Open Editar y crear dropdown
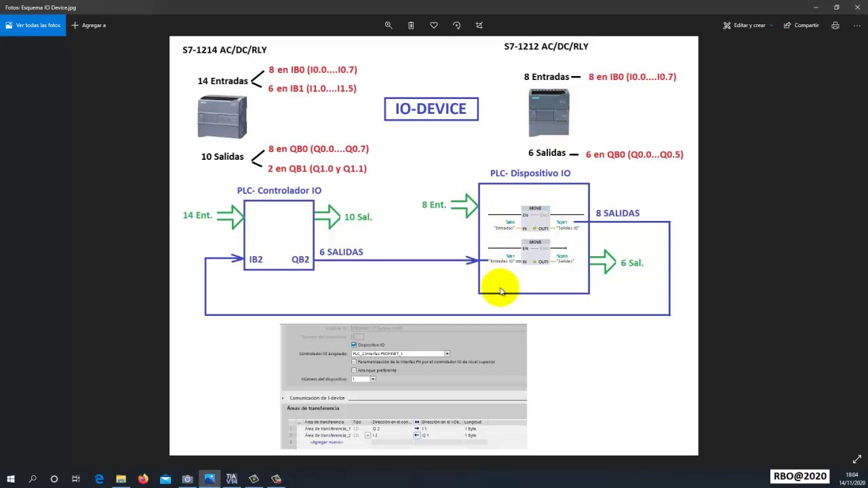This screenshot has height=488, width=868. tap(748, 25)
